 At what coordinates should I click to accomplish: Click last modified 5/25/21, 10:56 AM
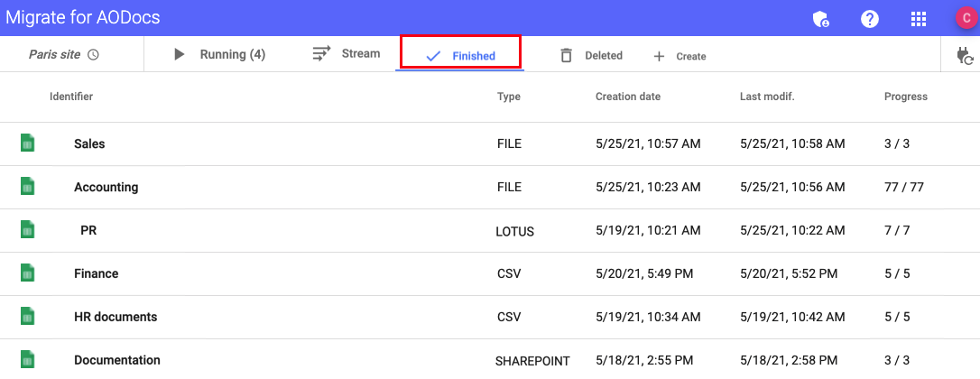pyautogui.click(x=792, y=187)
